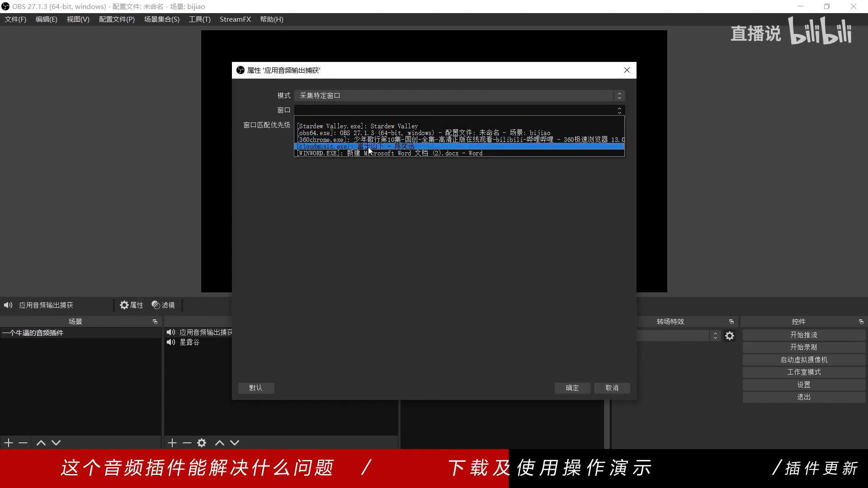Open source properties gear in Sources panel
Screen dimensions: 868x488
(x=202, y=443)
